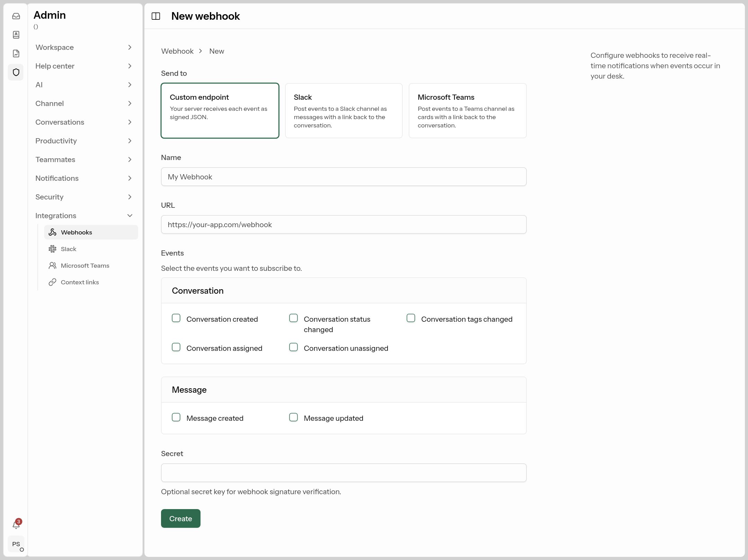Check the Conversation created checkbox
Image resolution: width=748 pixels, height=560 pixels.
coord(176,318)
